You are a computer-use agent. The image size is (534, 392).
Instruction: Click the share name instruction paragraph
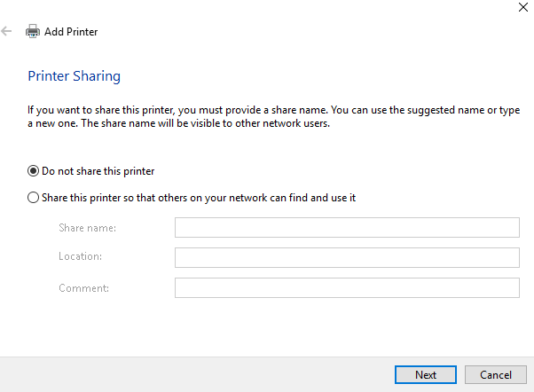(x=266, y=116)
